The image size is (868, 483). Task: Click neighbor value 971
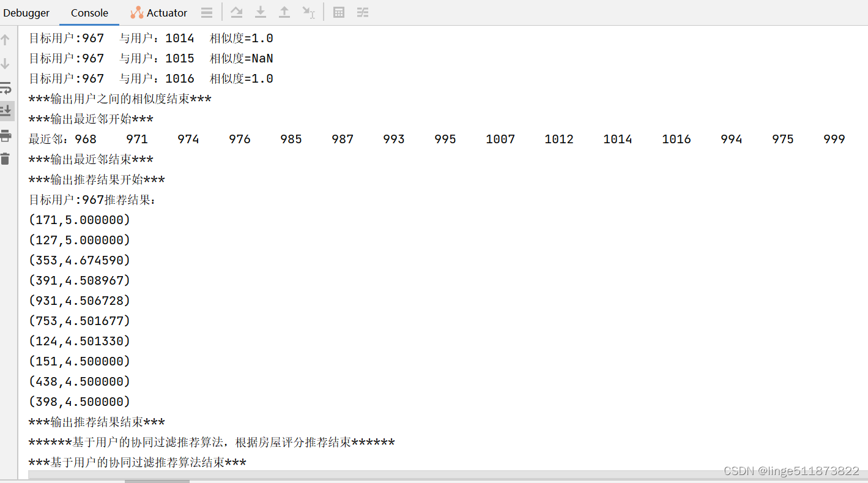point(137,140)
